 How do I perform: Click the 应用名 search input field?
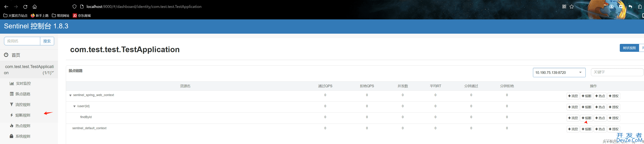[x=22, y=41]
